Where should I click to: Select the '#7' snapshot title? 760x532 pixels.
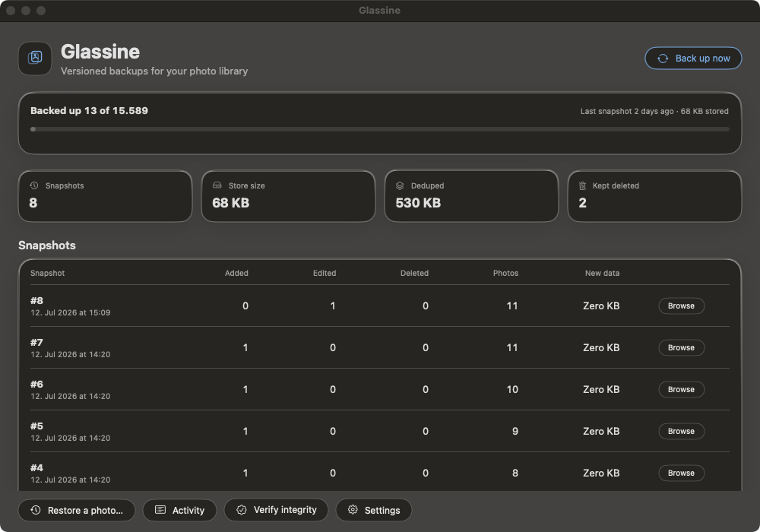pyautogui.click(x=36, y=342)
